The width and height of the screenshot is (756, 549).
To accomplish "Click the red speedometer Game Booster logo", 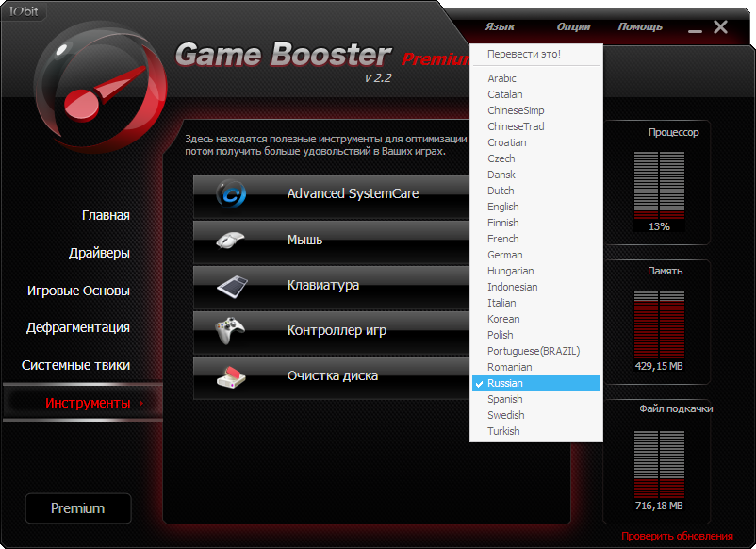I will point(100,87).
